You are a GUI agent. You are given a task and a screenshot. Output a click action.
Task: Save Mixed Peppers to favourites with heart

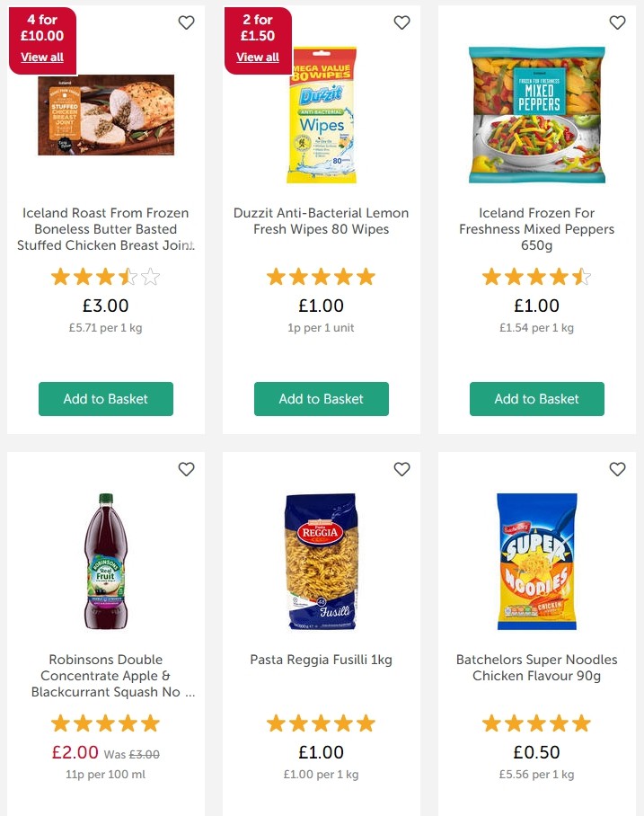(617, 22)
